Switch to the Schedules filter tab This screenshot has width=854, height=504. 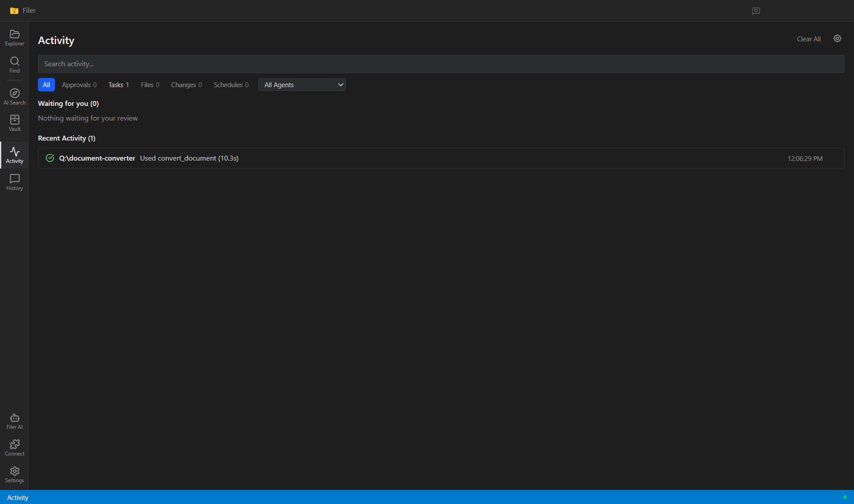pos(231,85)
